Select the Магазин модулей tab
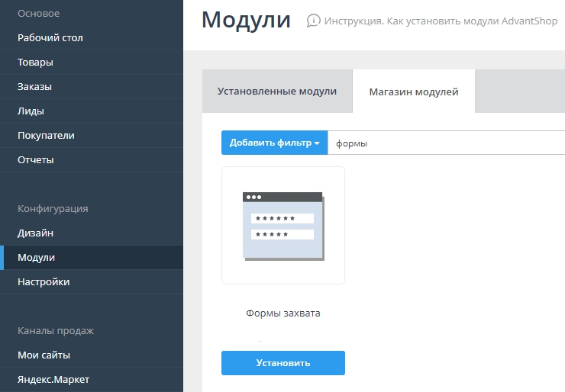The image size is (565, 392). point(414,92)
